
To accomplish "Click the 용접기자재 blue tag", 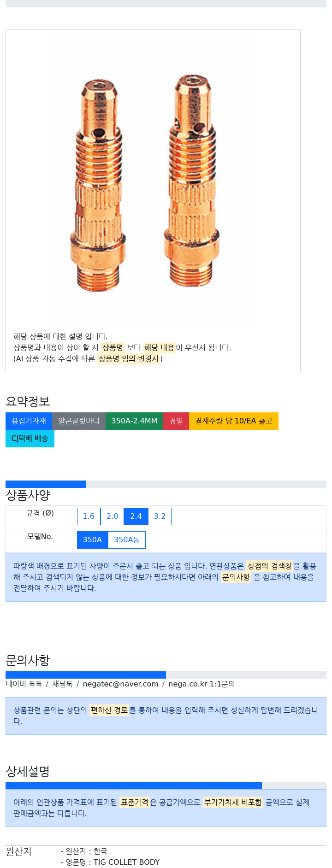I will [x=29, y=421].
